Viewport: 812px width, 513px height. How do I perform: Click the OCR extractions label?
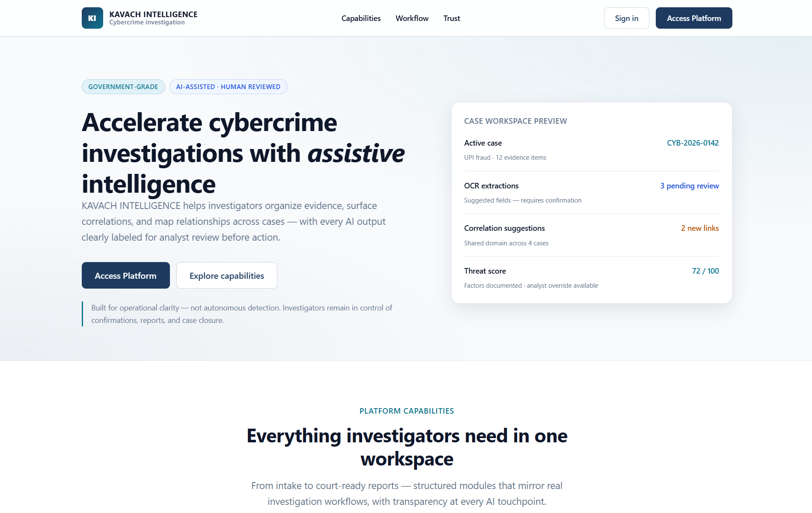pyautogui.click(x=491, y=186)
